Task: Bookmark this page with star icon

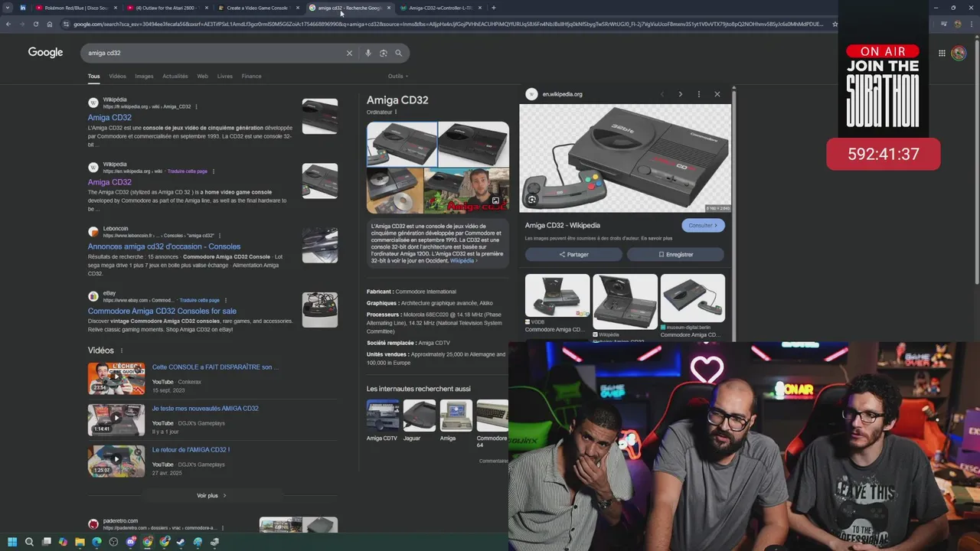Action: 835,24
